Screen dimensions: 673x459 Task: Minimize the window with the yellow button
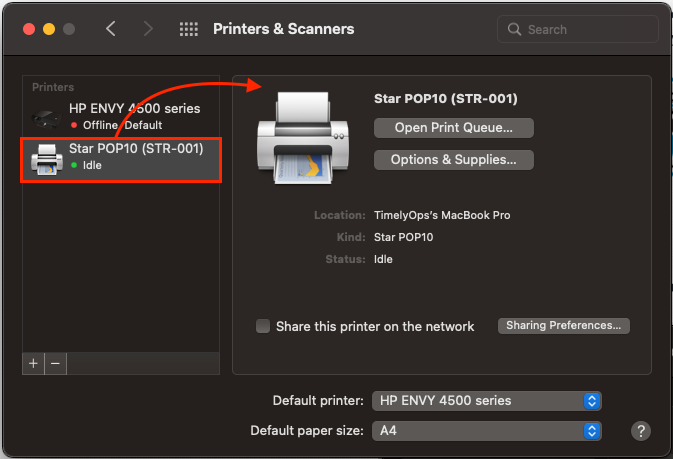[49, 29]
